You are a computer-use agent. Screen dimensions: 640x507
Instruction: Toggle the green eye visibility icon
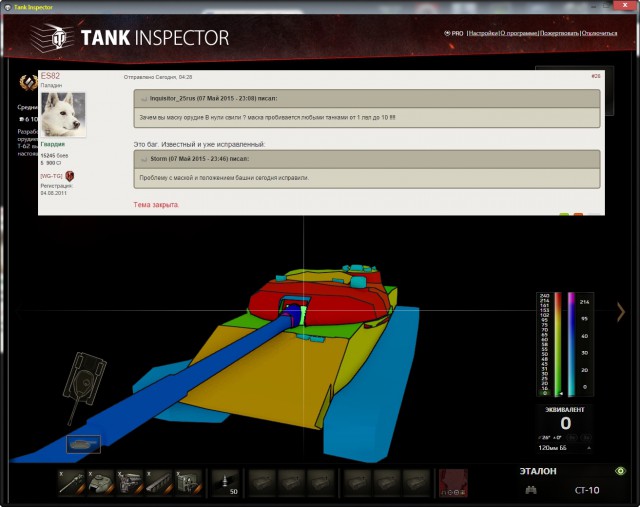tap(620, 471)
